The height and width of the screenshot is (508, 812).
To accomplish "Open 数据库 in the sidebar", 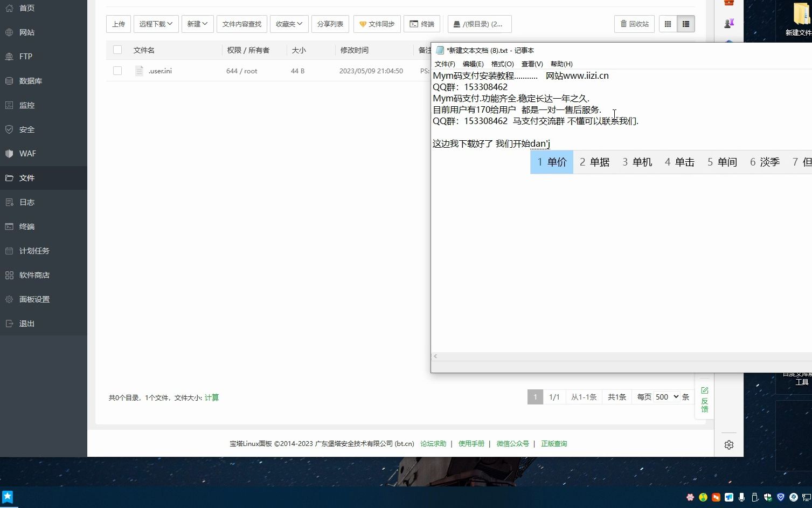I will 43,81.
